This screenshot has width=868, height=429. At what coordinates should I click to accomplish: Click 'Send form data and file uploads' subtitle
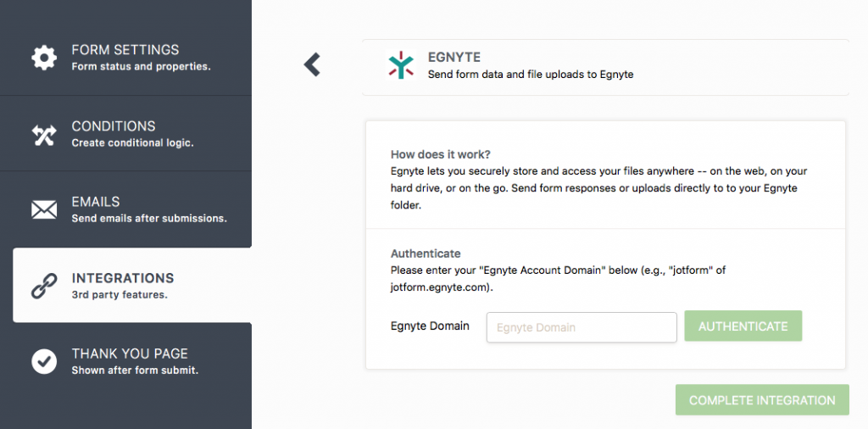pyautogui.click(x=531, y=75)
